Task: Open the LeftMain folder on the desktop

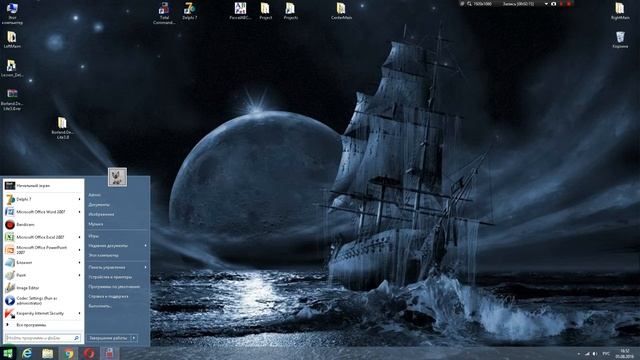Action: point(12,40)
